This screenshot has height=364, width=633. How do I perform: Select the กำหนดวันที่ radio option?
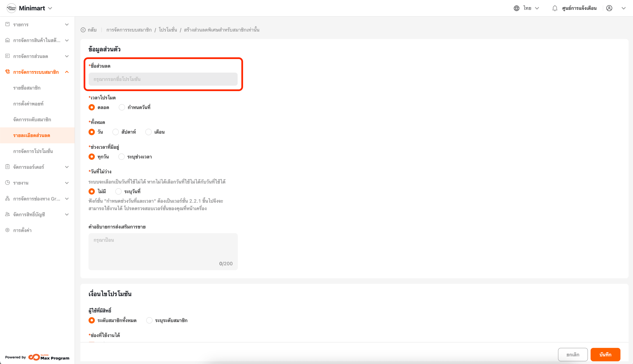tap(122, 108)
